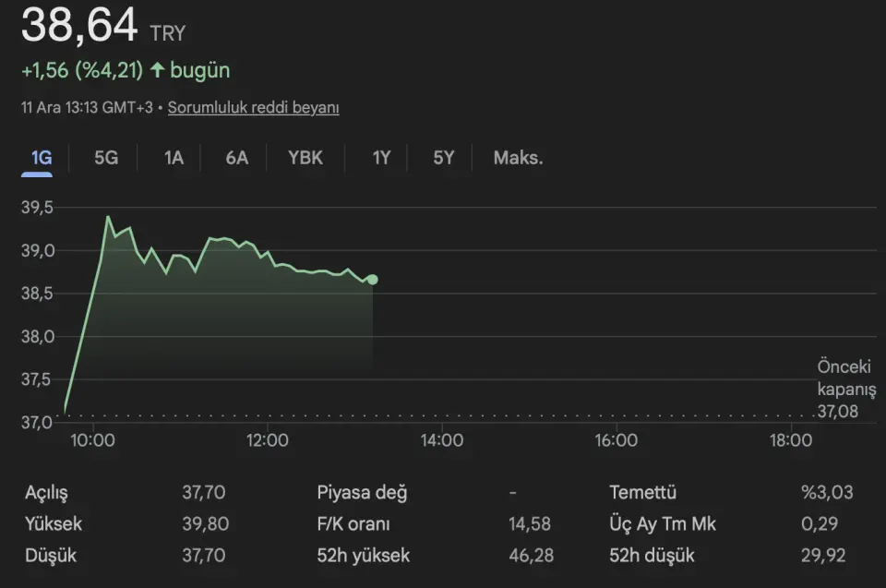
Task: Click the 14:00 time axis label
Action: click(x=441, y=440)
